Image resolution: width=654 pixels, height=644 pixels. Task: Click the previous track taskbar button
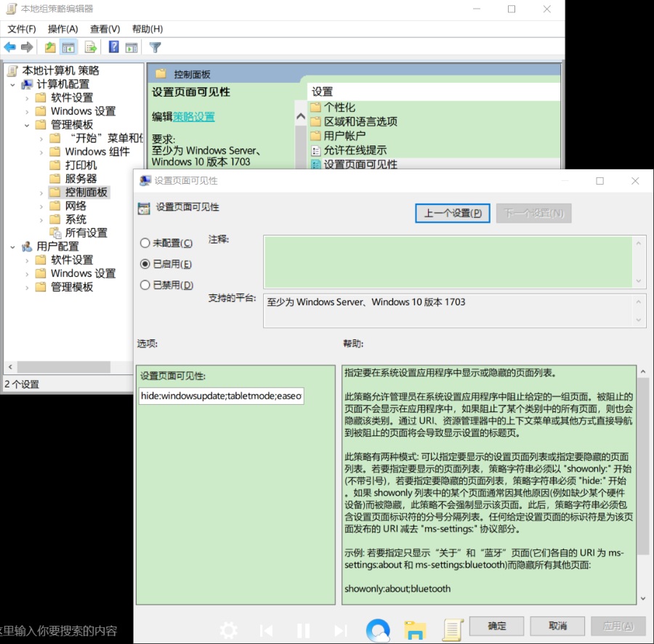266,631
